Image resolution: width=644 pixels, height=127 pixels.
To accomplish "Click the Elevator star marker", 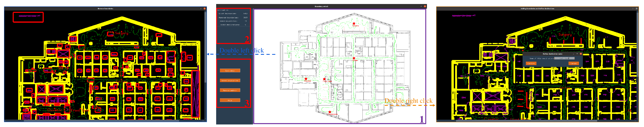I will (x=306, y=79).
